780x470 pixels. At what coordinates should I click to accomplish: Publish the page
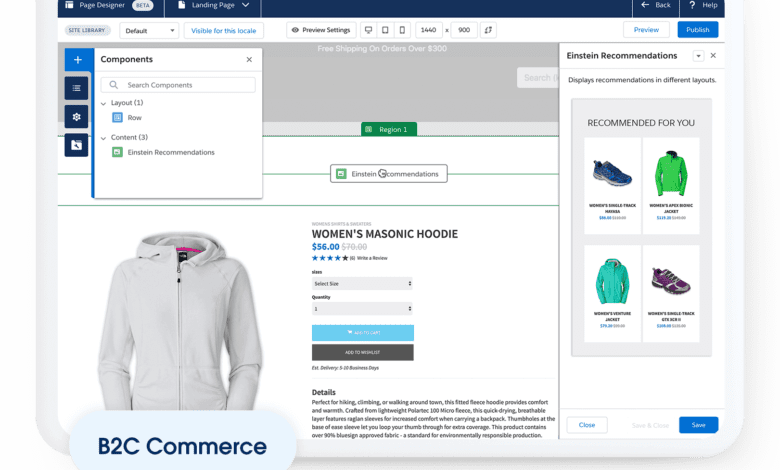click(697, 30)
